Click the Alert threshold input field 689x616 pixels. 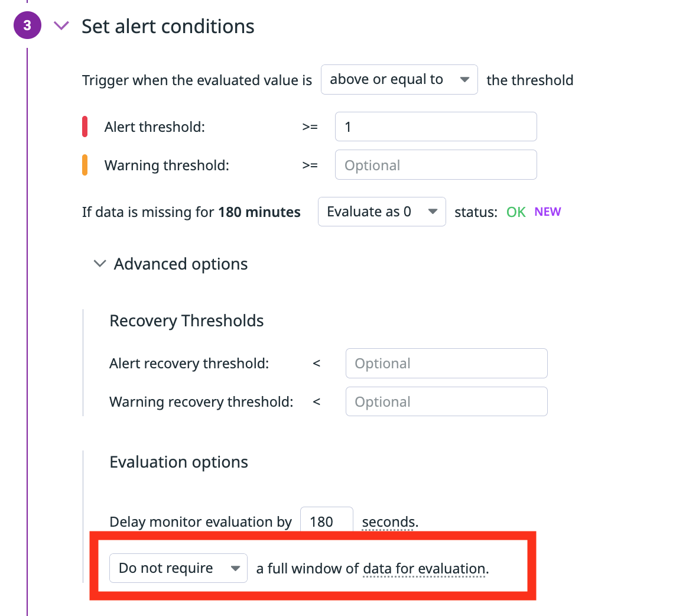pyautogui.click(x=435, y=127)
